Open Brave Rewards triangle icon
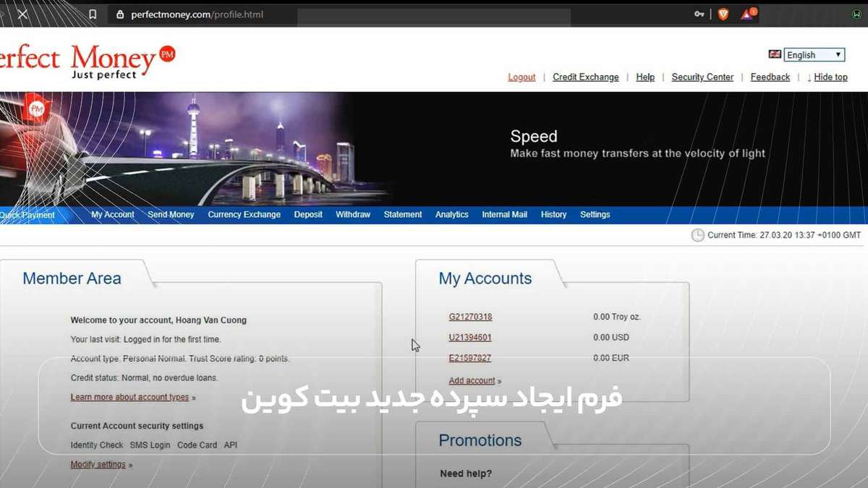 [747, 14]
